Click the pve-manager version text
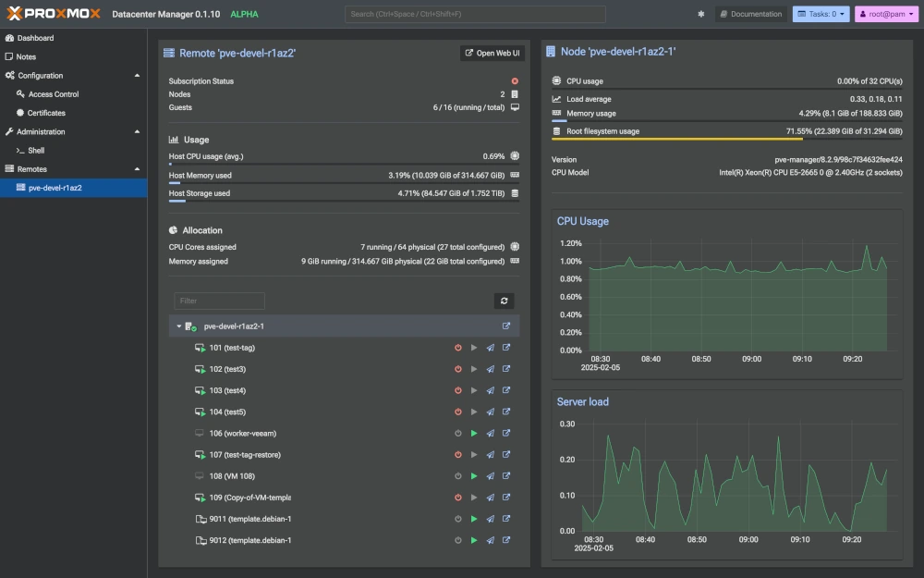The height and width of the screenshot is (578, 924). 838,160
